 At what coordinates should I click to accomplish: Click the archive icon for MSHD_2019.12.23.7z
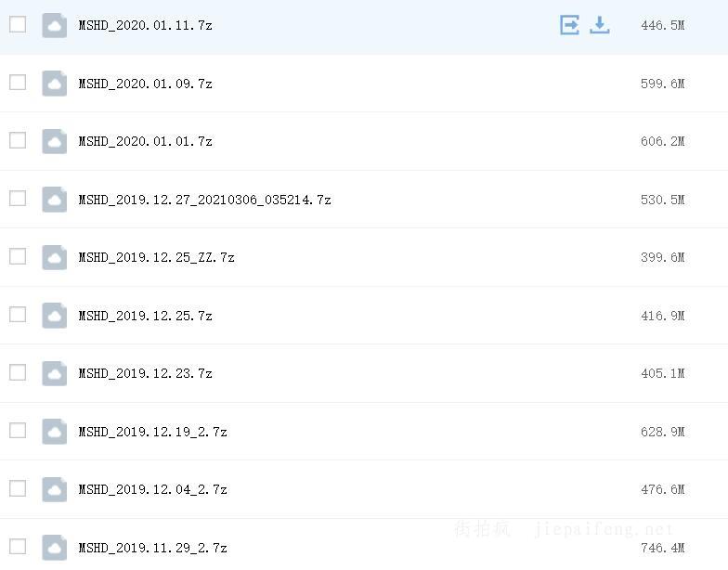[55, 373]
